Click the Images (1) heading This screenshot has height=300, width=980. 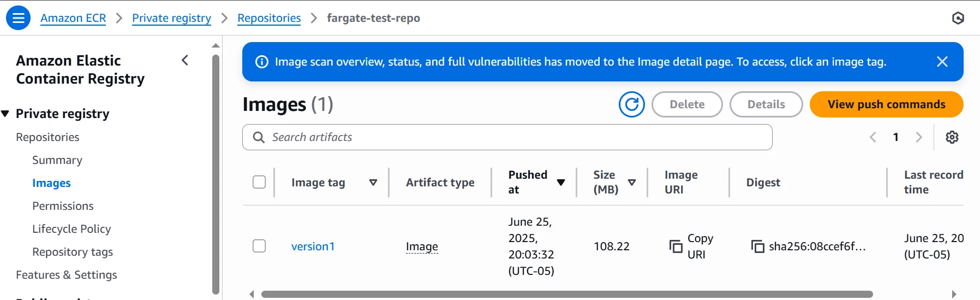(x=288, y=104)
